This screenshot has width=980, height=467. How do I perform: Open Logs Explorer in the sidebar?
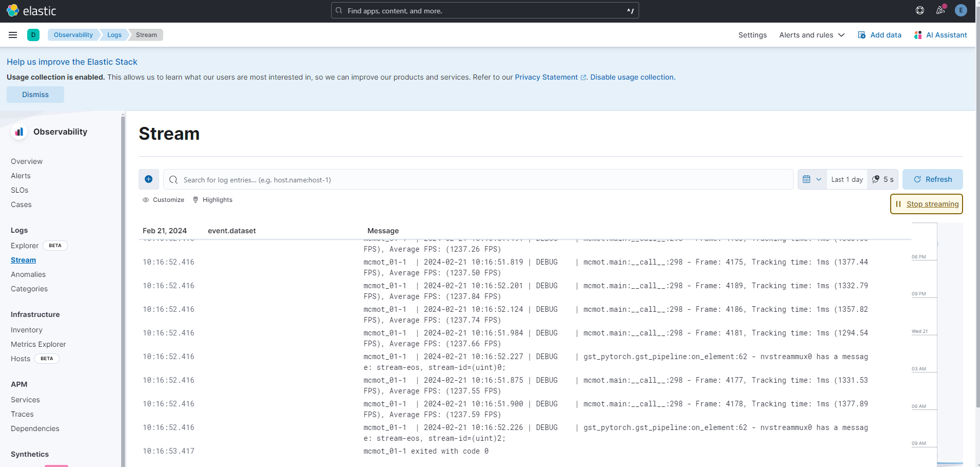click(25, 246)
